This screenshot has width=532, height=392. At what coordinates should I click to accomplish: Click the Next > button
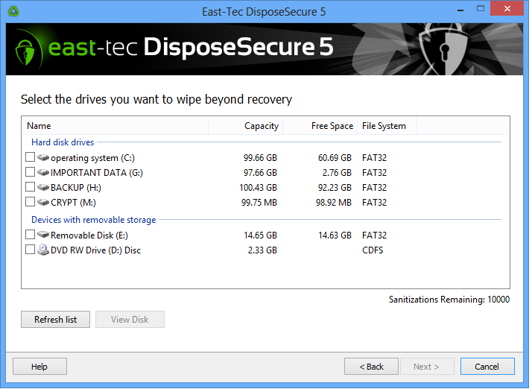tap(427, 367)
